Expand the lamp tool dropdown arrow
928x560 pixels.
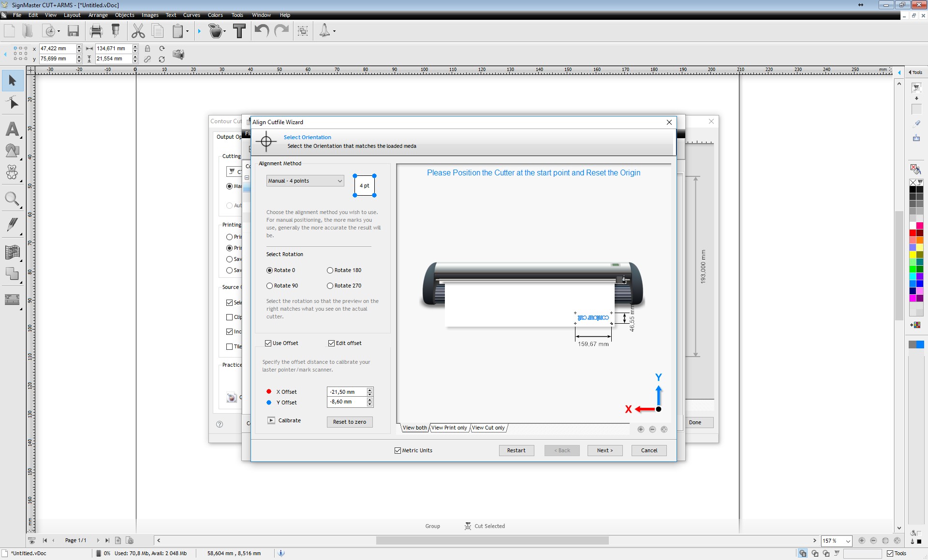tap(334, 31)
